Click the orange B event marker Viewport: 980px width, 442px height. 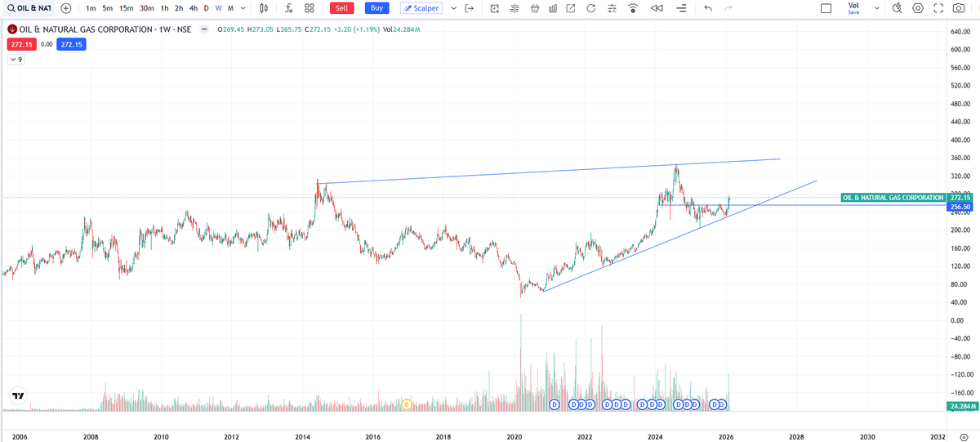(x=407, y=404)
